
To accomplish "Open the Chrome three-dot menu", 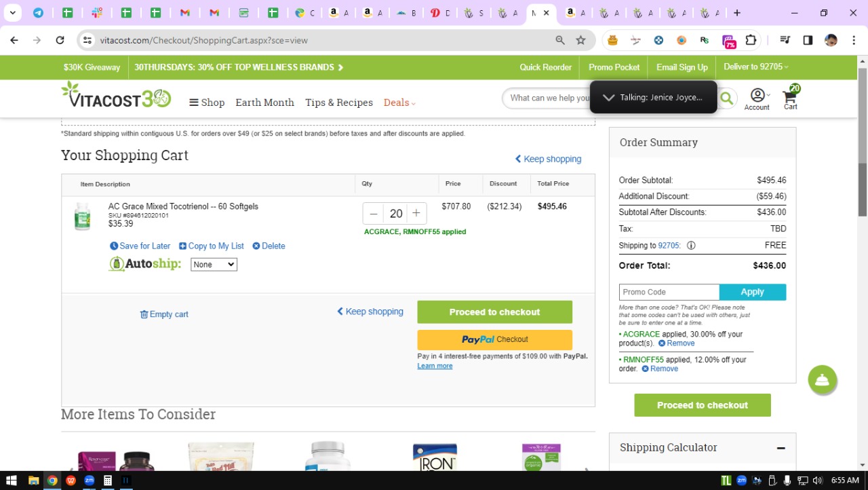I will pos(853,40).
